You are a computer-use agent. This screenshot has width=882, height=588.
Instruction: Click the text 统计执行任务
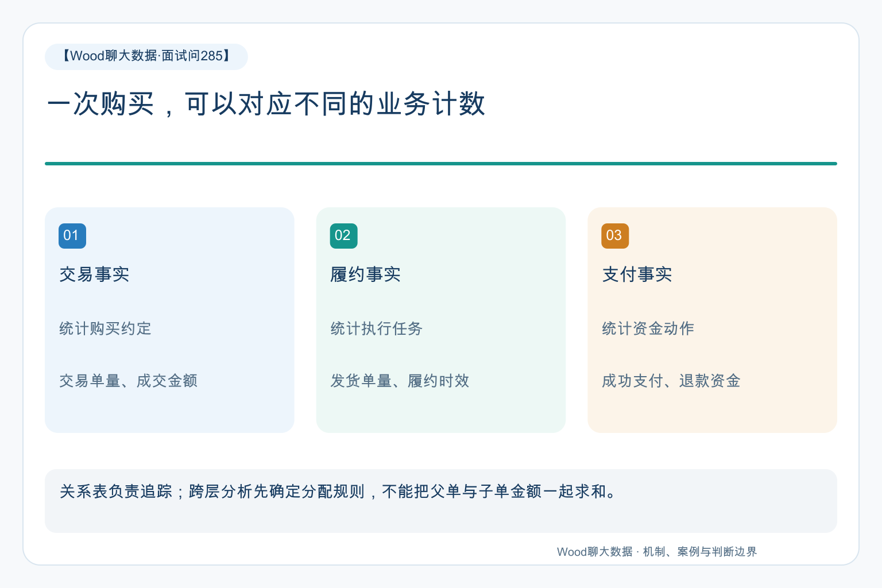click(x=377, y=328)
